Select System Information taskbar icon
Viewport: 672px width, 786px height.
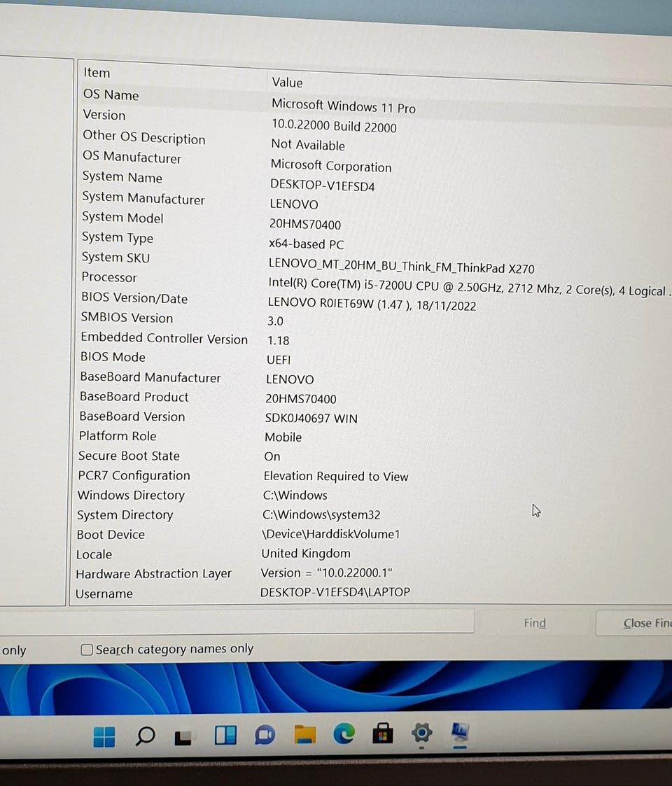[x=460, y=732]
